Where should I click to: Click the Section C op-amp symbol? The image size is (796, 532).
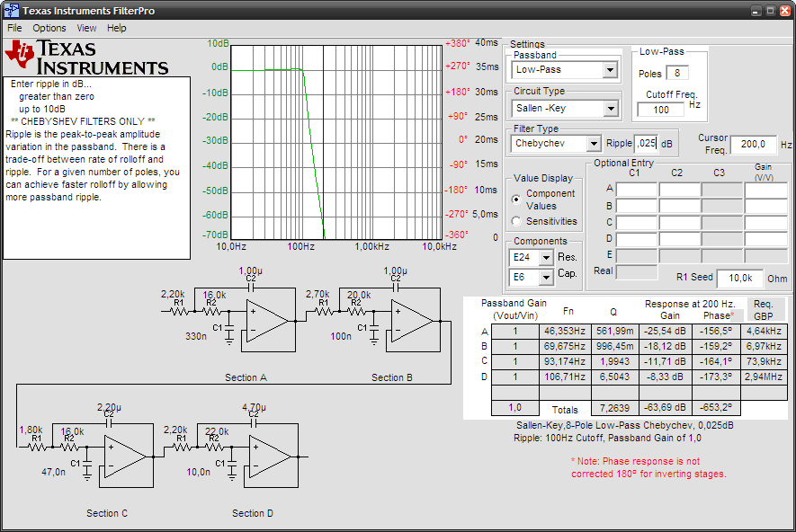coord(125,457)
